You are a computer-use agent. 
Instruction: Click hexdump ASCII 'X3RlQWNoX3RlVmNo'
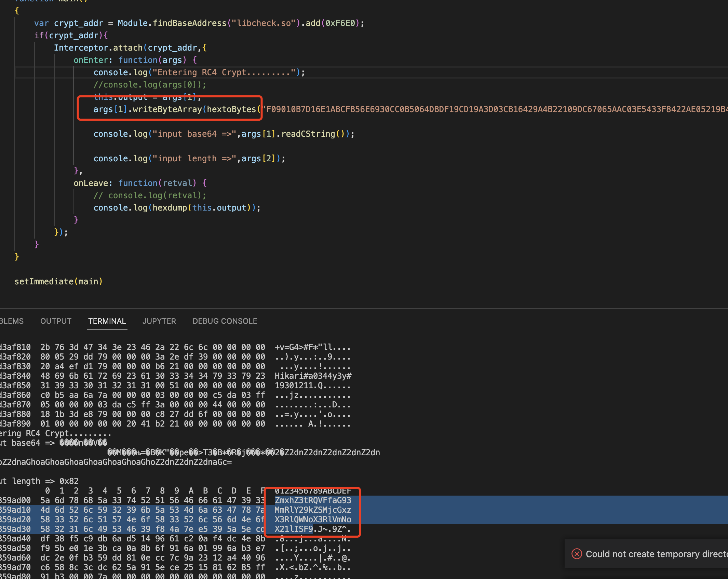click(313, 519)
